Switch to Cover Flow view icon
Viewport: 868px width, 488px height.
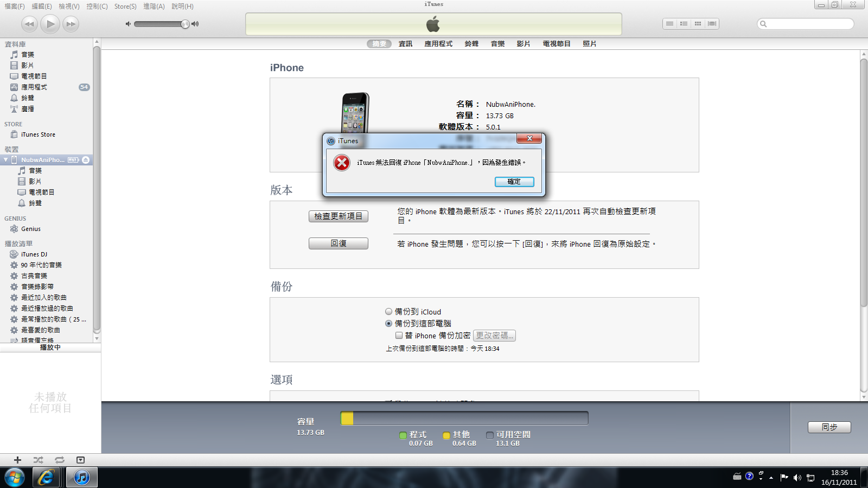pyautogui.click(x=712, y=24)
